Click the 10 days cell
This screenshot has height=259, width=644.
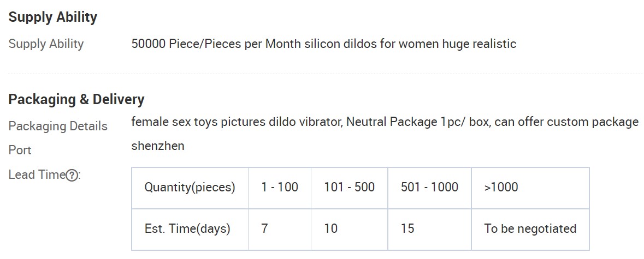pos(349,229)
